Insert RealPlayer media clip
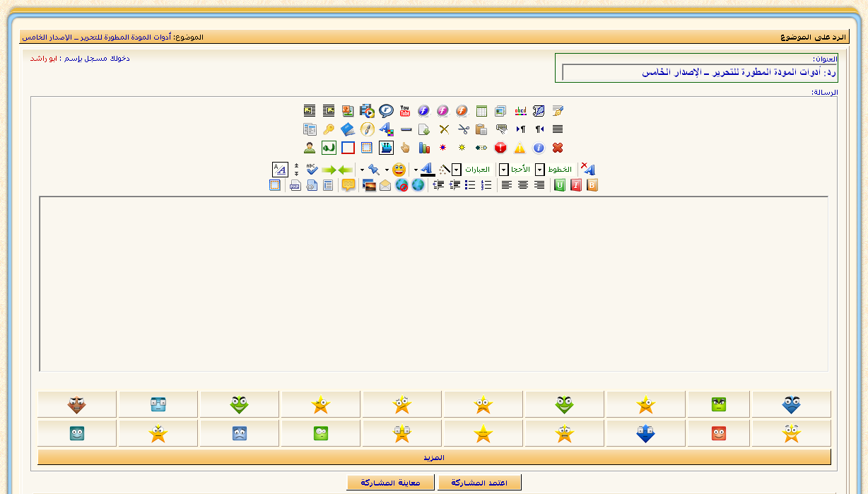 tap(386, 110)
